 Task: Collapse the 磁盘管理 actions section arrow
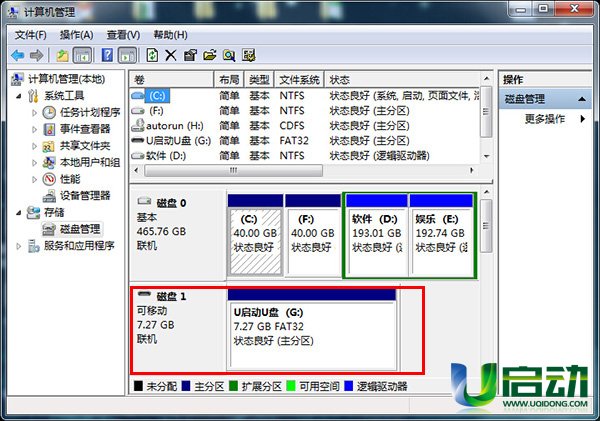click(582, 99)
